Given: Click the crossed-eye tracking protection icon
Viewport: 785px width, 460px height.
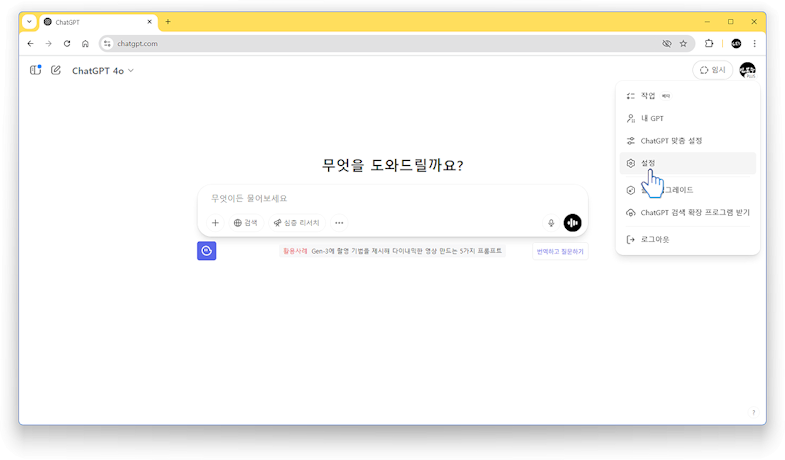Looking at the screenshot, I should (666, 44).
